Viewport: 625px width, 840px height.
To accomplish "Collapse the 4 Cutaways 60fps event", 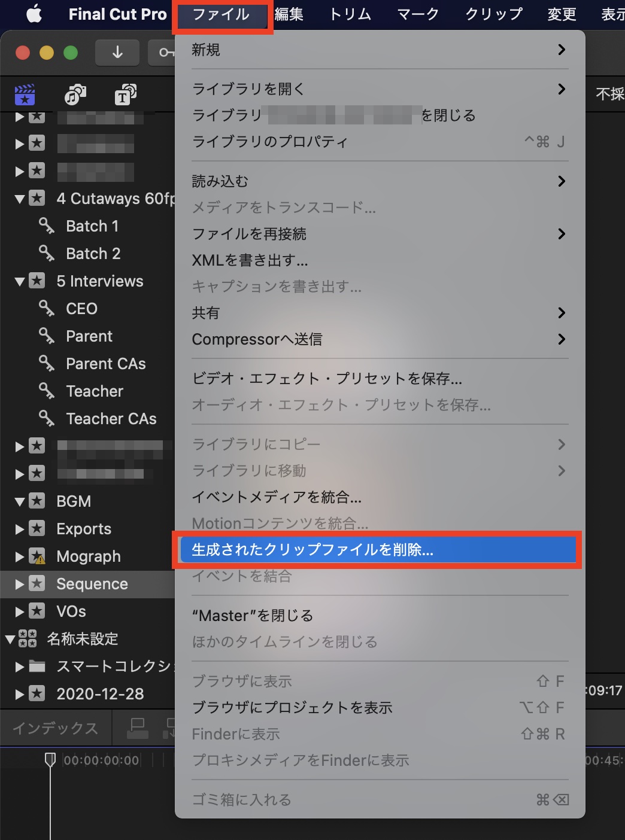I will pyautogui.click(x=20, y=199).
